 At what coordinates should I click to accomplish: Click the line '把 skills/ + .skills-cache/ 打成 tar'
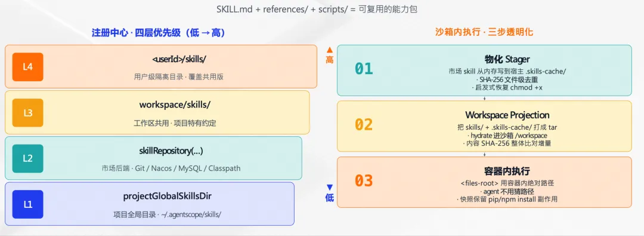(x=507, y=127)
